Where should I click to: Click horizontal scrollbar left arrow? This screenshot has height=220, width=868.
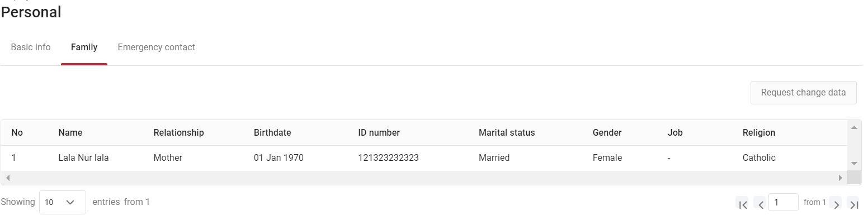click(x=8, y=178)
